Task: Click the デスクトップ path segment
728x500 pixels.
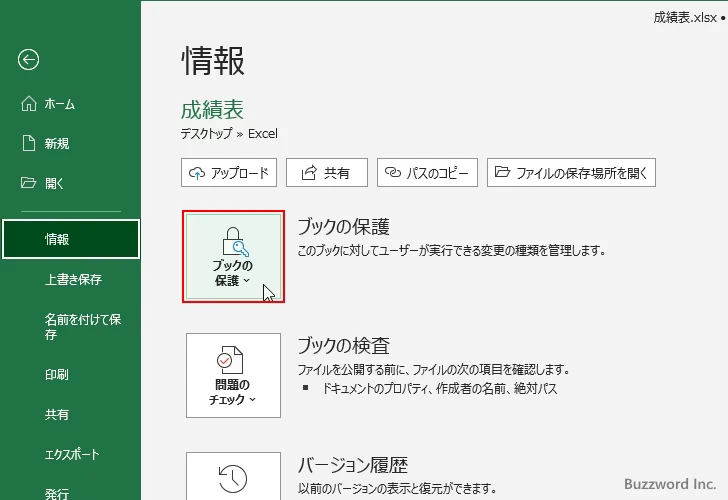Action: [x=207, y=134]
